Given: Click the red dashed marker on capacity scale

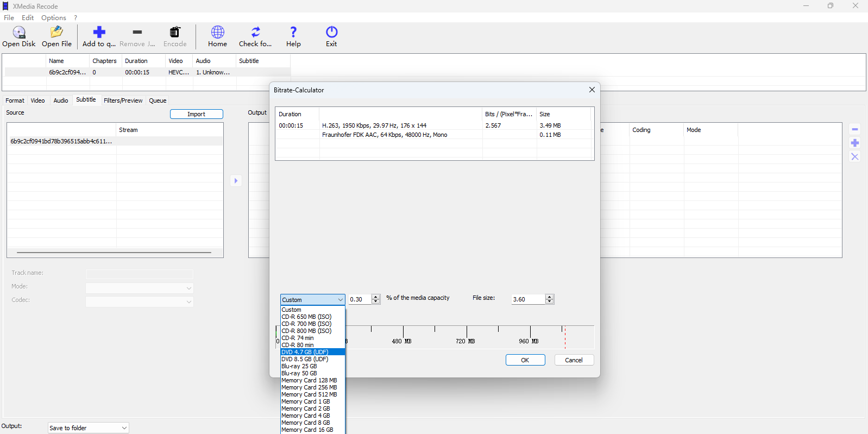Looking at the screenshot, I should pos(565,337).
